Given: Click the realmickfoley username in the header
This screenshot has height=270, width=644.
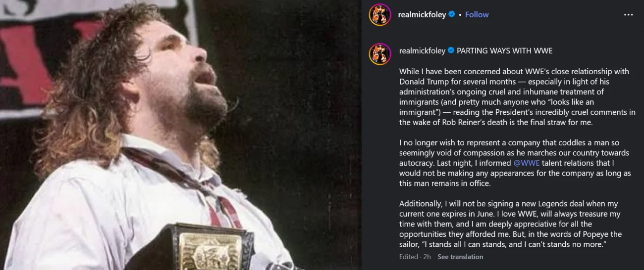Looking at the screenshot, I should [x=422, y=15].
